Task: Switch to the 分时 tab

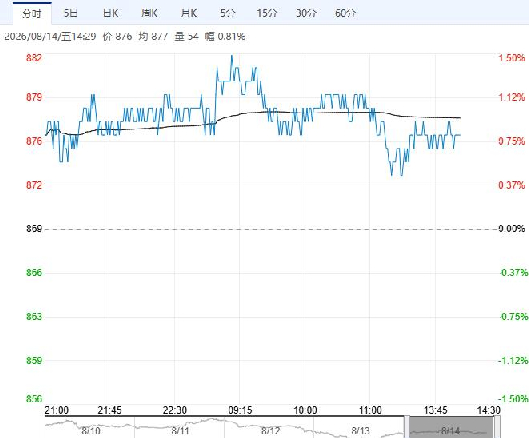Action: click(32, 13)
